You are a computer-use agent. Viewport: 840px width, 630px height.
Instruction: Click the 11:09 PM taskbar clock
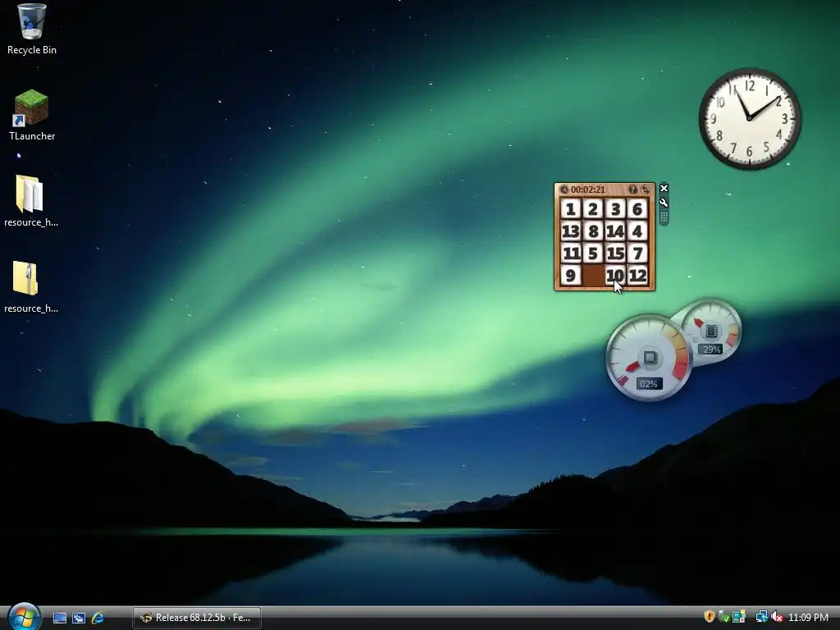(808, 618)
